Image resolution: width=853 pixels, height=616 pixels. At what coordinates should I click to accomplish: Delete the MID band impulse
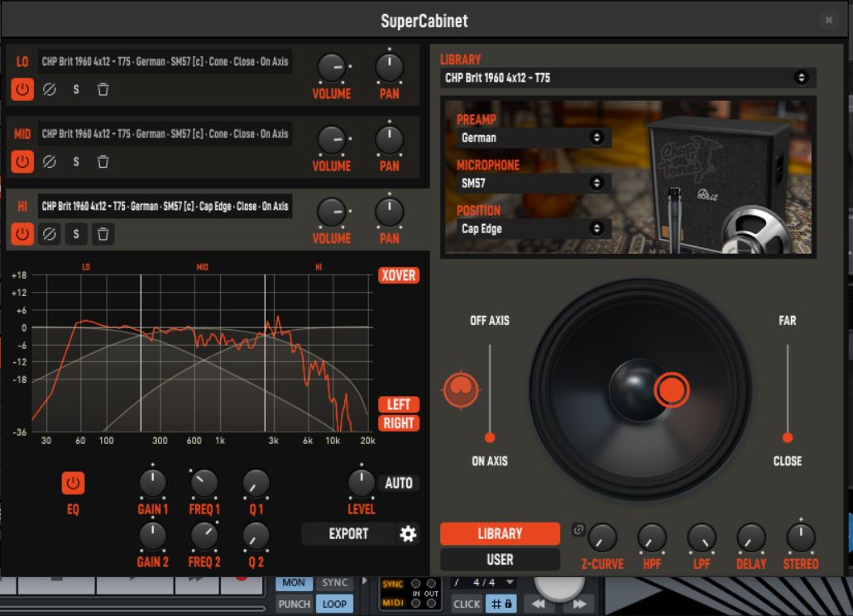point(103,161)
